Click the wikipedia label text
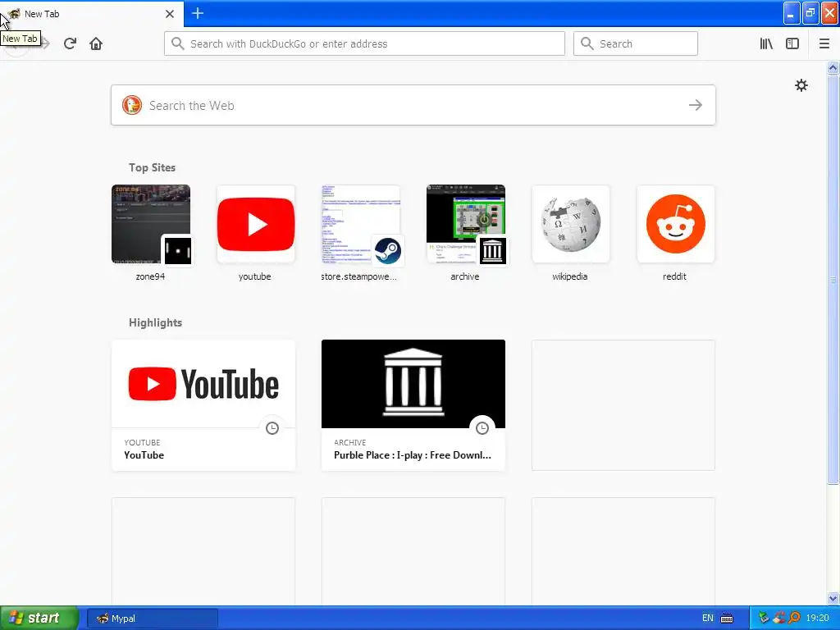This screenshot has width=840, height=630. coord(569,276)
